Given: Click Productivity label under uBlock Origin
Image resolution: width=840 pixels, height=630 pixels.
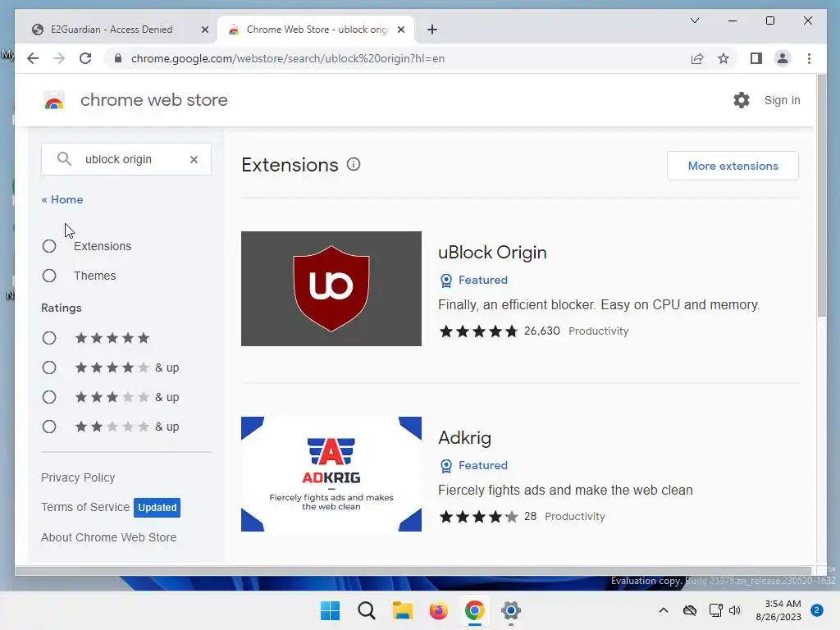Looking at the screenshot, I should (598, 331).
